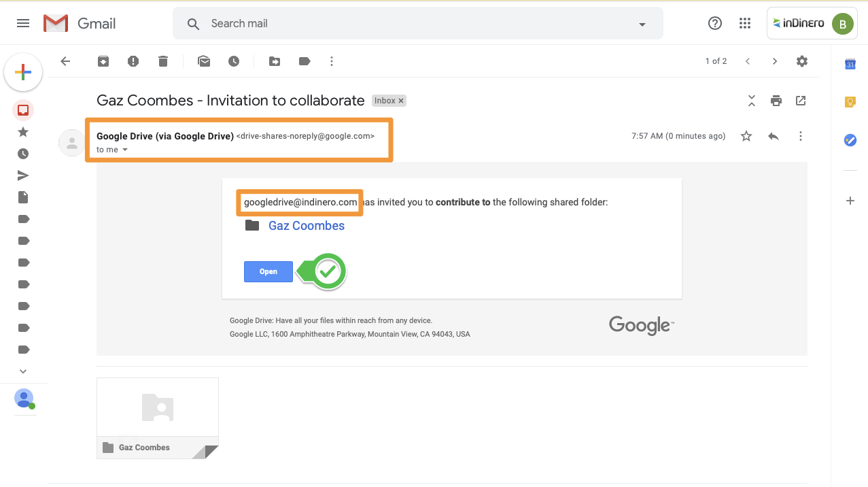The height and width of the screenshot is (487, 868).
Task: Open the Gaz Coombes folder link
Action: 307,226
